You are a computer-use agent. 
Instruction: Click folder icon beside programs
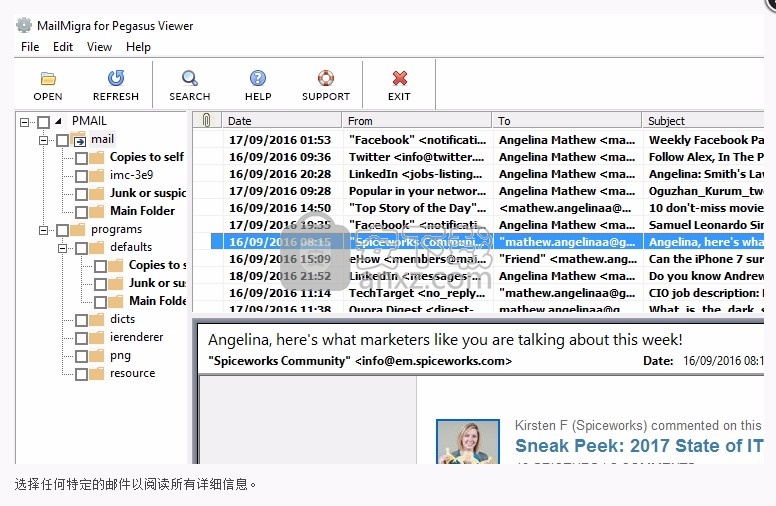(78, 230)
